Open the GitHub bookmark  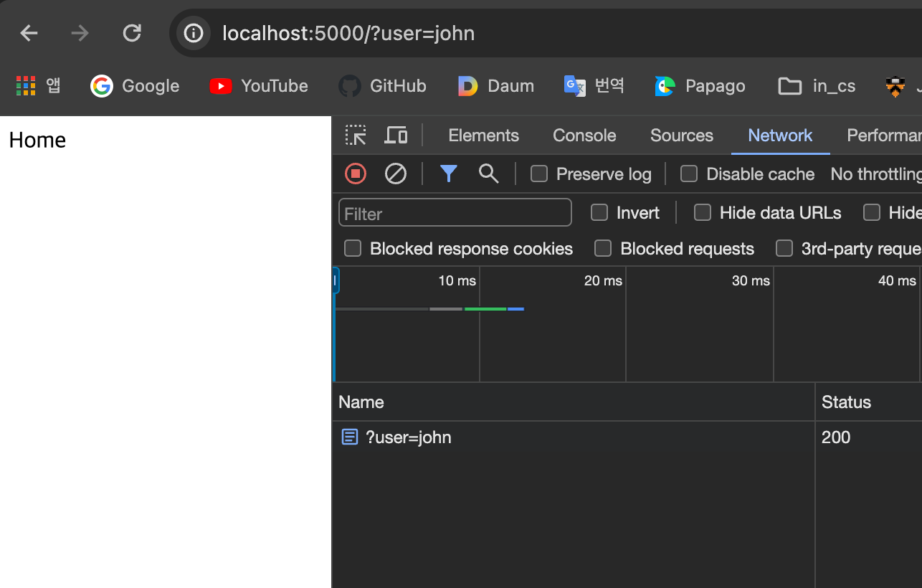382,86
